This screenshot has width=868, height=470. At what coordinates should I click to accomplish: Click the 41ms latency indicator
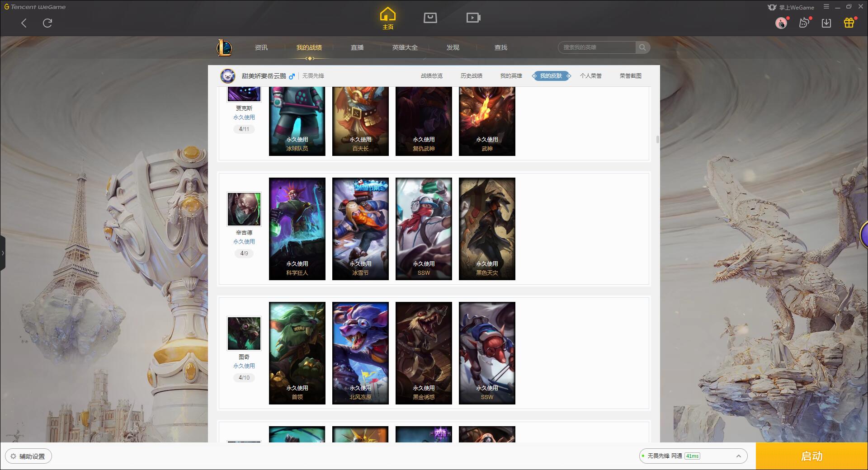coord(692,456)
